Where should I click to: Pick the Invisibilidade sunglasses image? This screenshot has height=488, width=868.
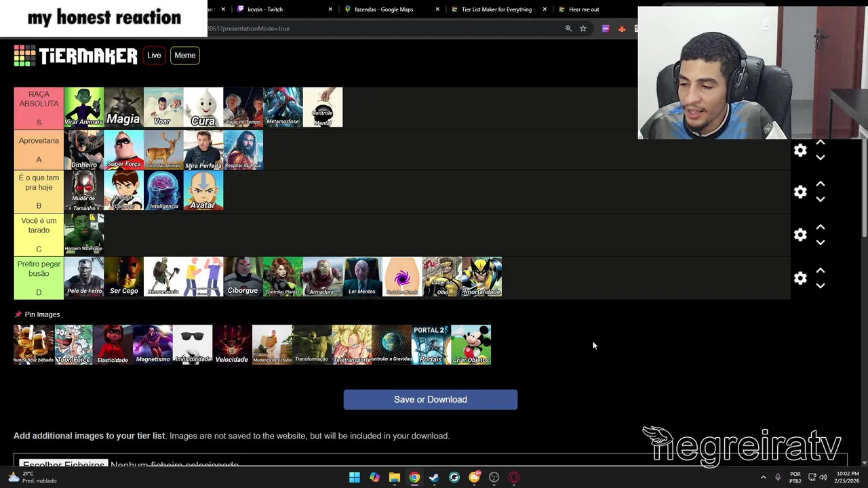point(193,344)
